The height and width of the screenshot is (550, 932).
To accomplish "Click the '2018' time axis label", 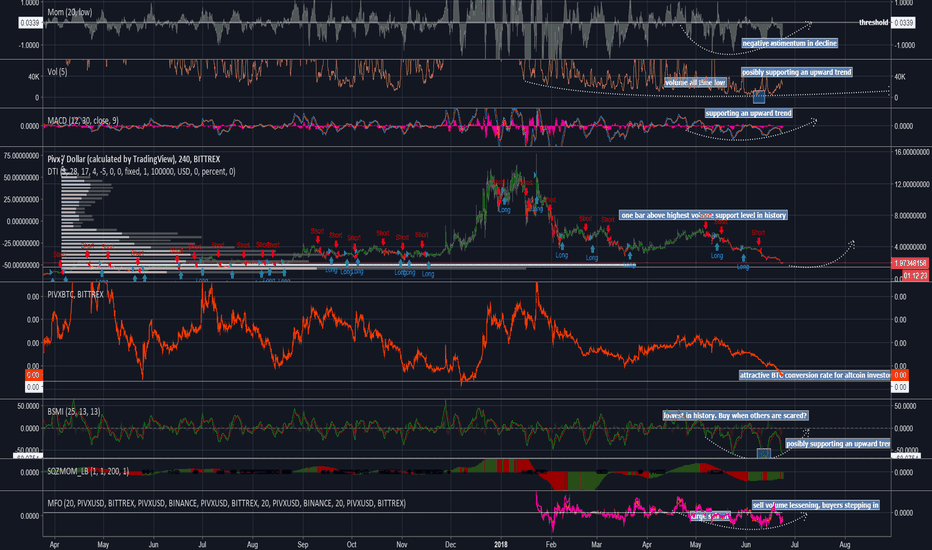I will 500,545.
